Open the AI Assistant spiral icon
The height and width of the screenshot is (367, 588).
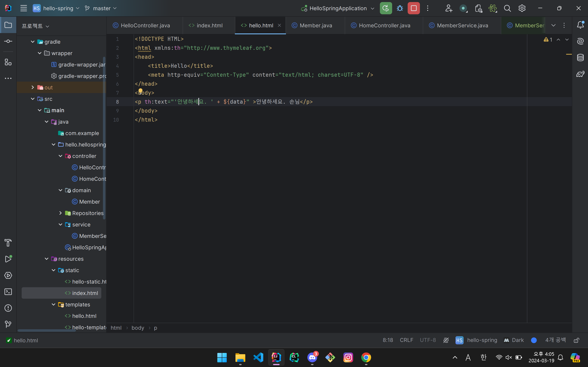[x=580, y=41]
